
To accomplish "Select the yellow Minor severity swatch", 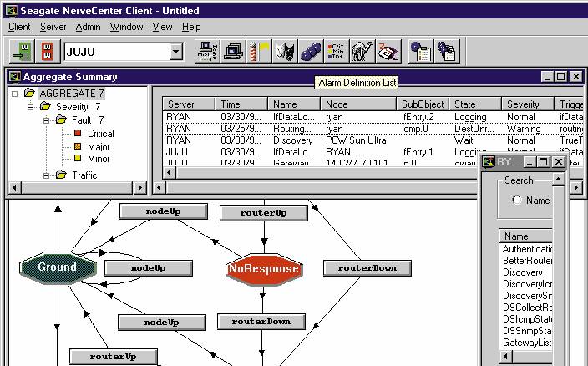I will 78,158.
